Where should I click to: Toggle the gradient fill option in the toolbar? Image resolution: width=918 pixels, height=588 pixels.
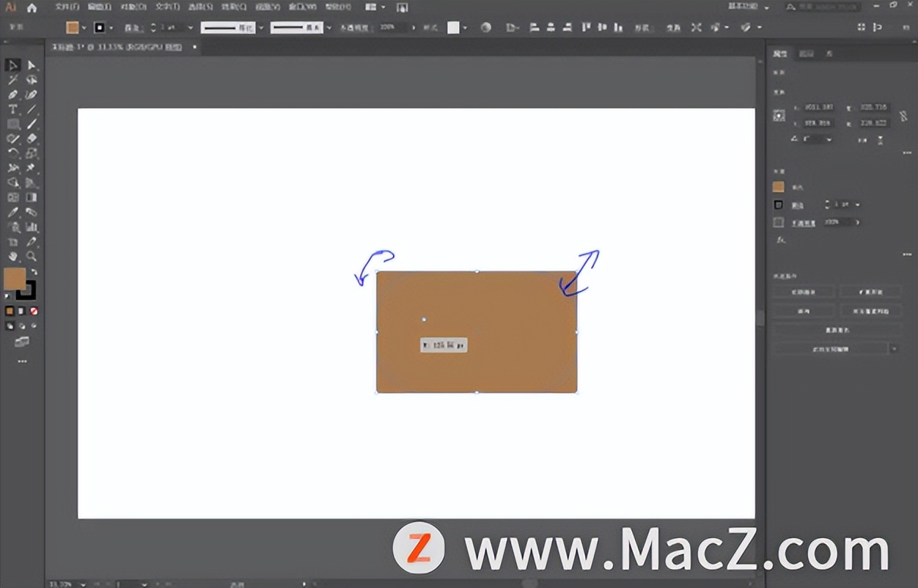[22, 311]
